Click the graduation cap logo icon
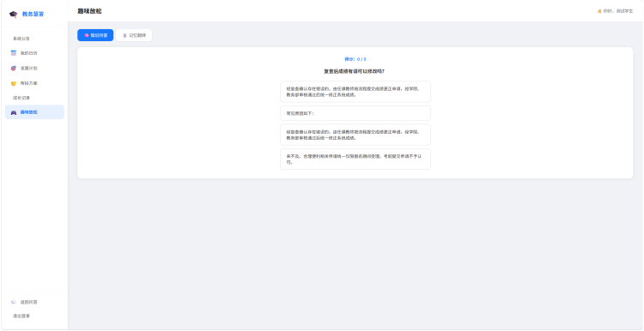The image size is (644, 331). (x=13, y=15)
